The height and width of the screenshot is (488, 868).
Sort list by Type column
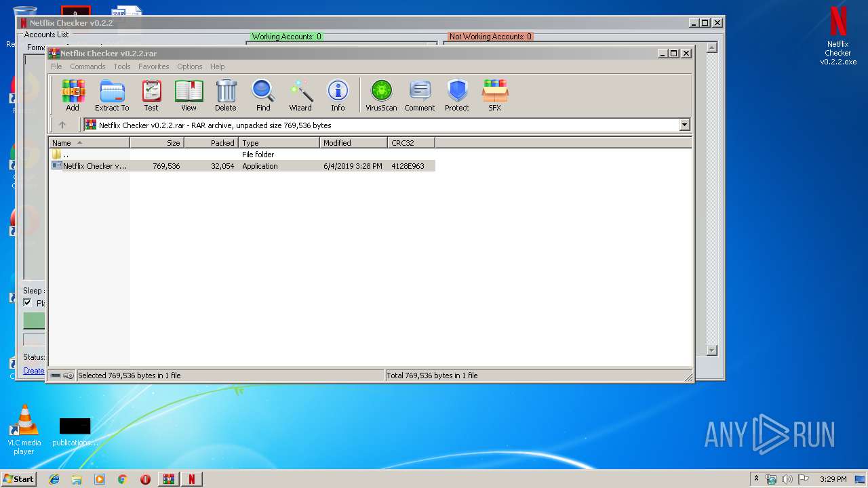[x=279, y=143]
